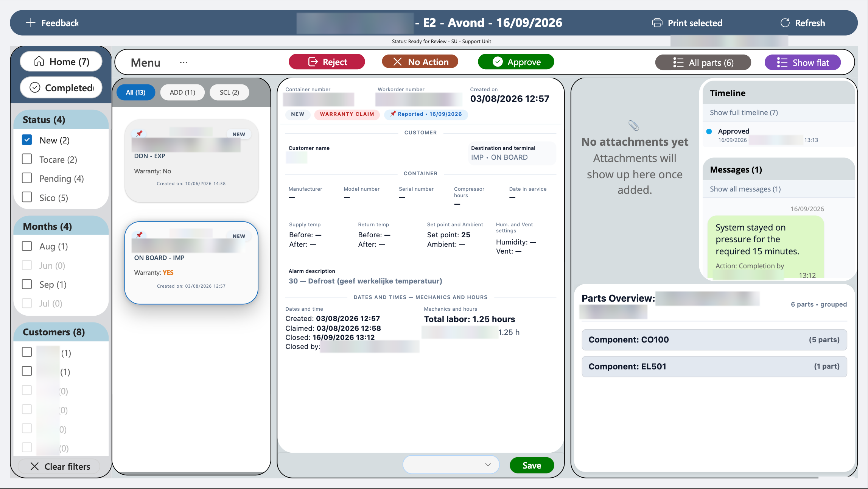
Task: Collapse the Customers (8) filter section
Action: pos(61,332)
